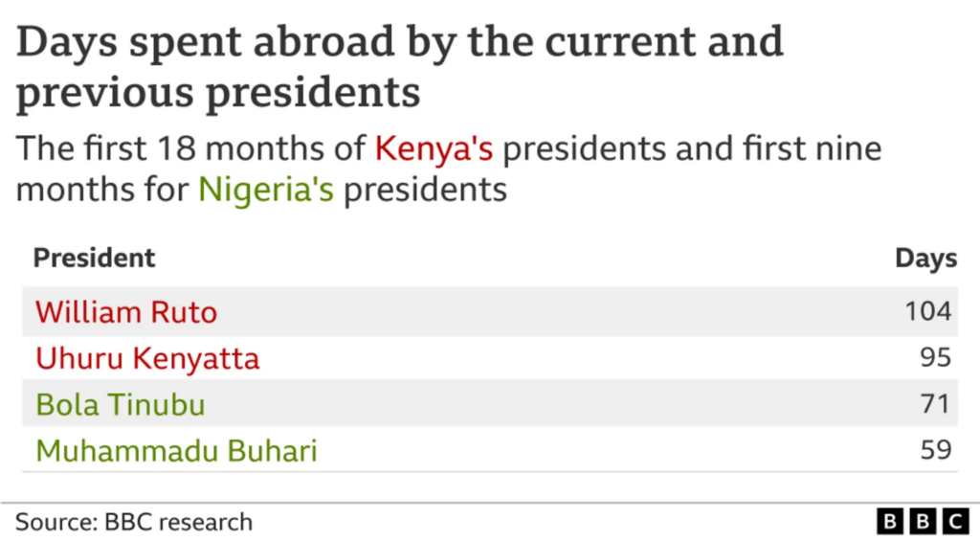Click the C block of the BBC logo
This screenshot has width=980, height=542.
pos(955,522)
